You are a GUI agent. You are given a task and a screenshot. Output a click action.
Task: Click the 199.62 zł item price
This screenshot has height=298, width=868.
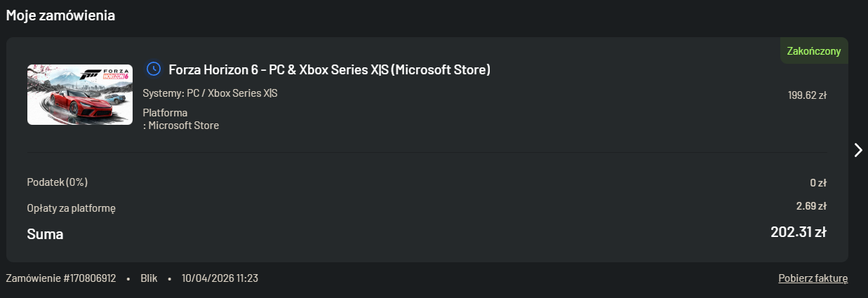coord(807,95)
